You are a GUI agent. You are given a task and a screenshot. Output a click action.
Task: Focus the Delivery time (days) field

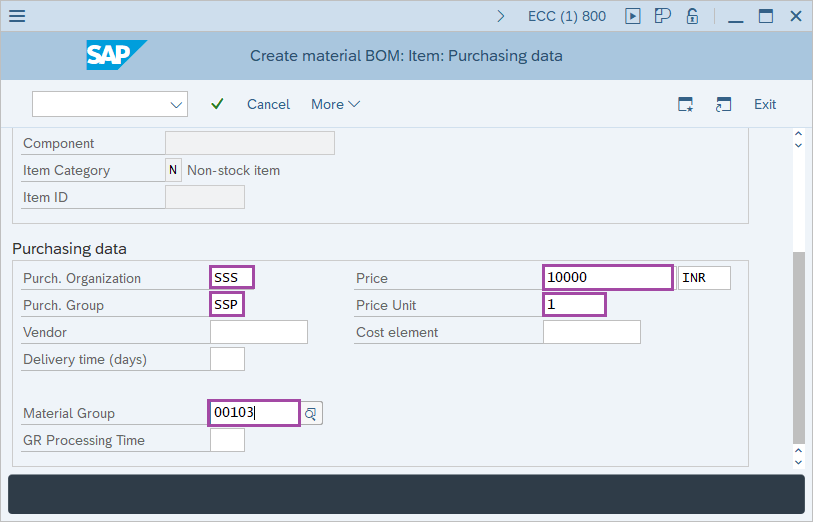click(x=227, y=359)
